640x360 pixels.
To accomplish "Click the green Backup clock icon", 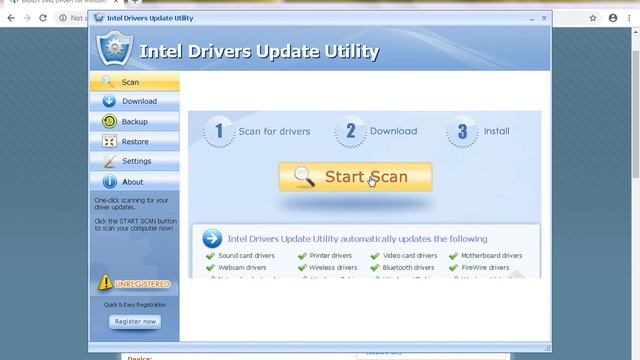I will (109, 121).
